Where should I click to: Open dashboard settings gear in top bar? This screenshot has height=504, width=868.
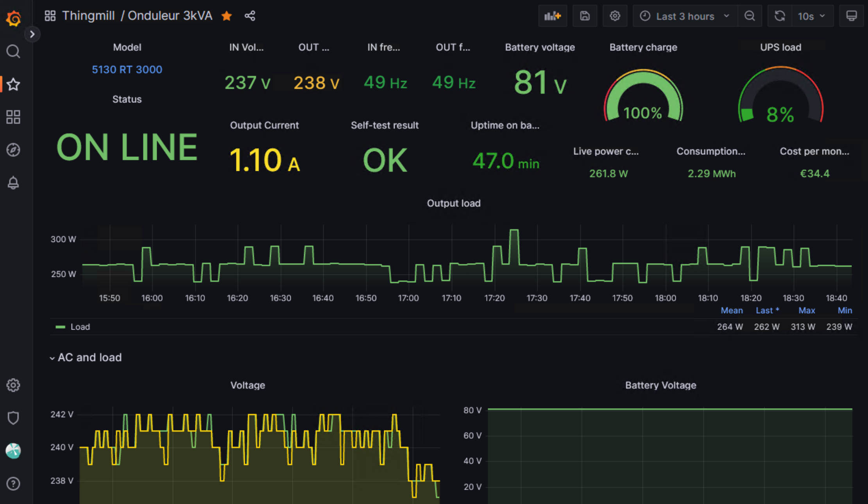pos(615,16)
